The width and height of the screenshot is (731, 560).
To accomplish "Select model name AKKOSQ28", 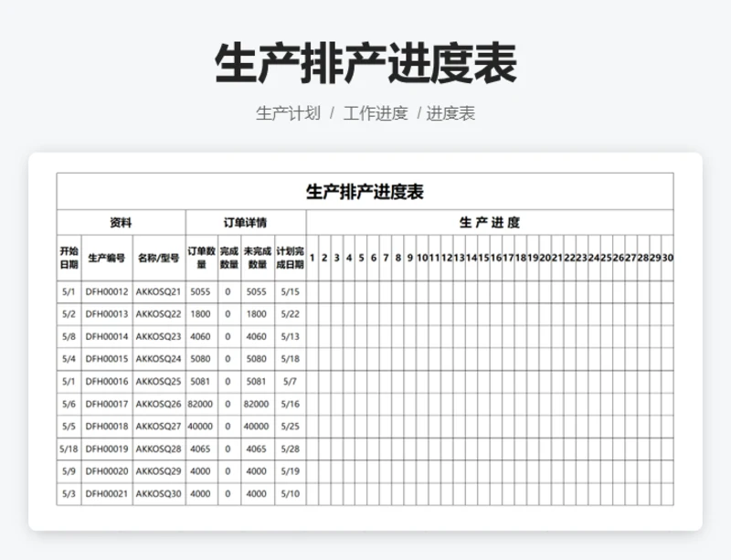I will tap(158, 449).
